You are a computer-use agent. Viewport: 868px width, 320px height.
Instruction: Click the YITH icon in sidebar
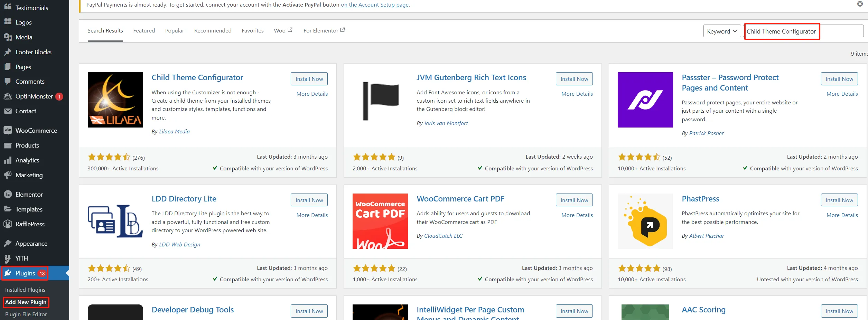coord(8,258)
